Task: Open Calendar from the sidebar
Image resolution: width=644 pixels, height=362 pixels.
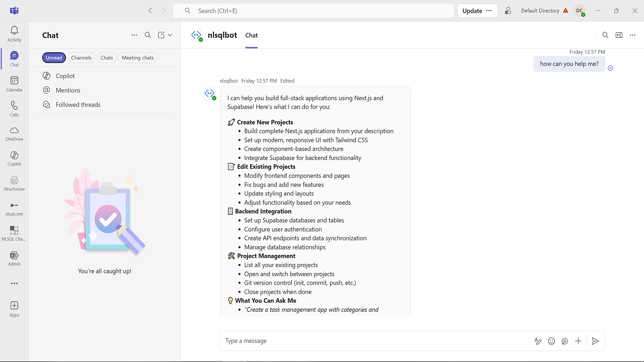Action: pyautogui.click(x=14, y=84)
